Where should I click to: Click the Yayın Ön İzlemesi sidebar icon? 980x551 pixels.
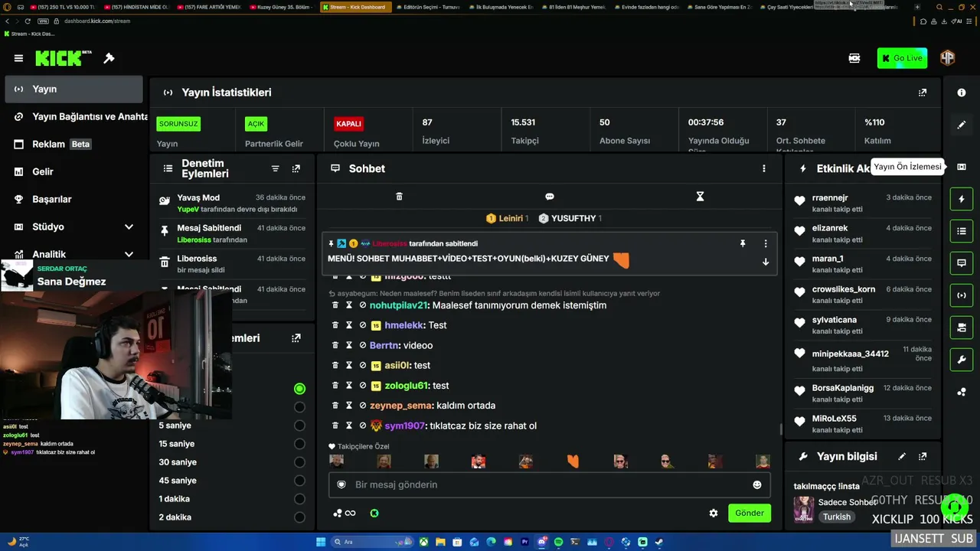[x=962, y=167]
